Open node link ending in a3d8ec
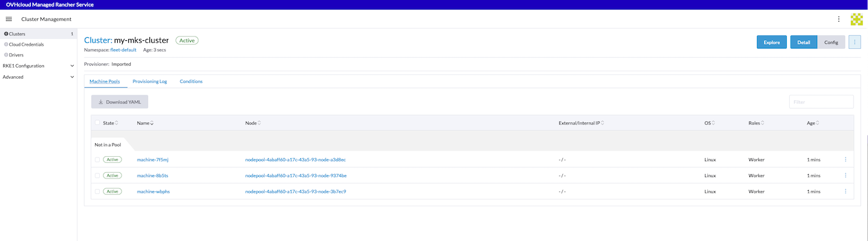The image size is (868, 241). pyautogui.click(x=296, y=159)
